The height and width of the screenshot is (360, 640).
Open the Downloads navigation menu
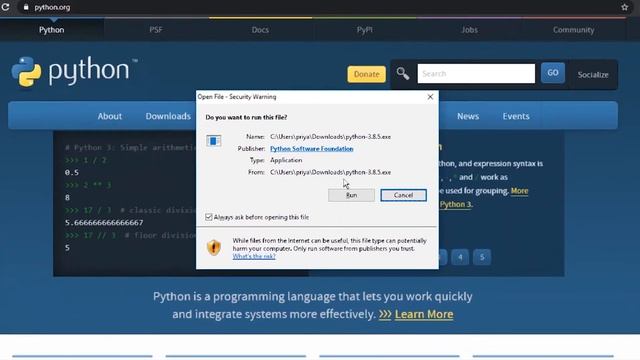(x=168, y=116)
